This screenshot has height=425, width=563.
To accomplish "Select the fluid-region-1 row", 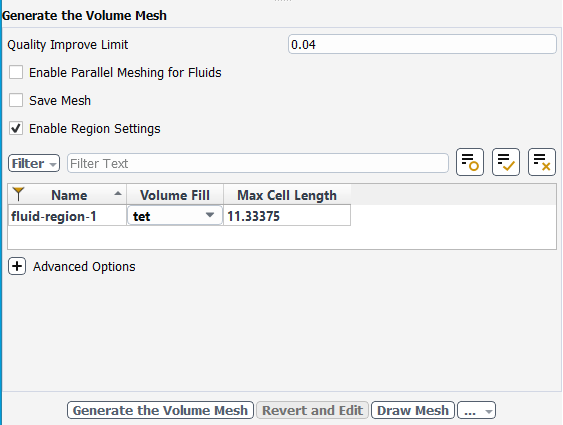I will click(179, 216).
